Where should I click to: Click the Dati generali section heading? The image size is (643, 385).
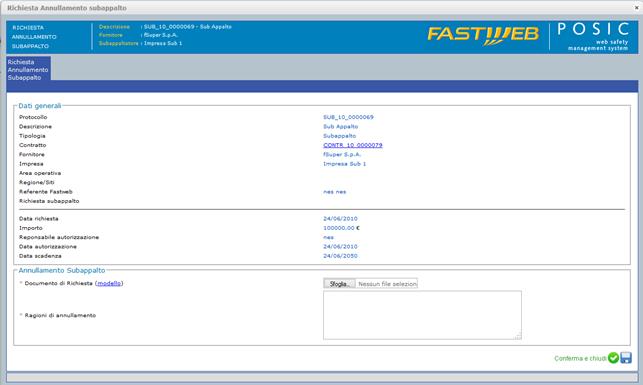click(40, 106)
